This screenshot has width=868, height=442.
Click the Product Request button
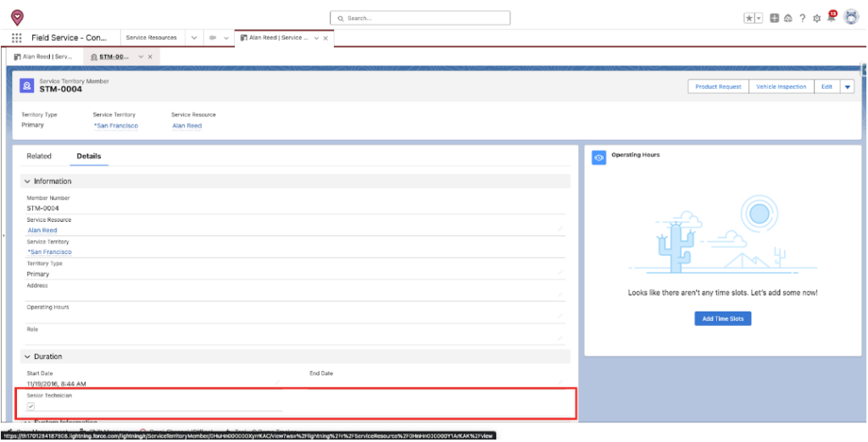coord(718,87)
